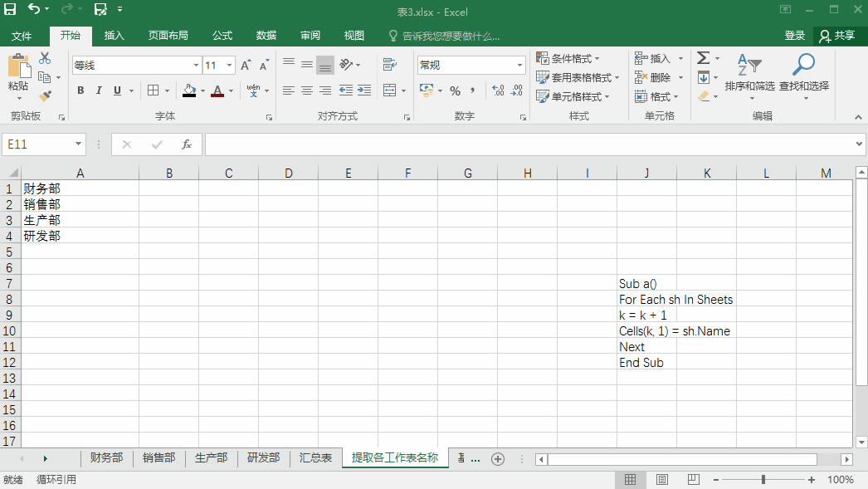Open 查找和选择 find and select menu
The image size is (868, 489).
point(804,77)
